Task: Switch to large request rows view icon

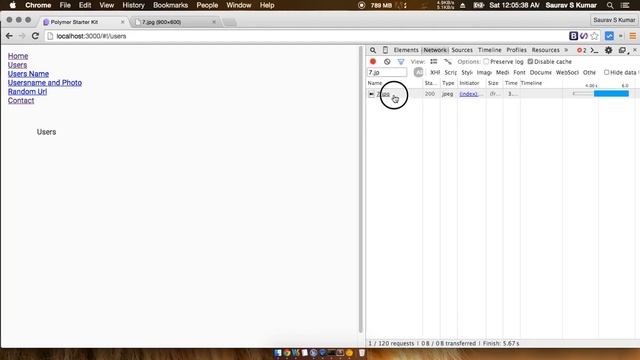Action: 433,62
